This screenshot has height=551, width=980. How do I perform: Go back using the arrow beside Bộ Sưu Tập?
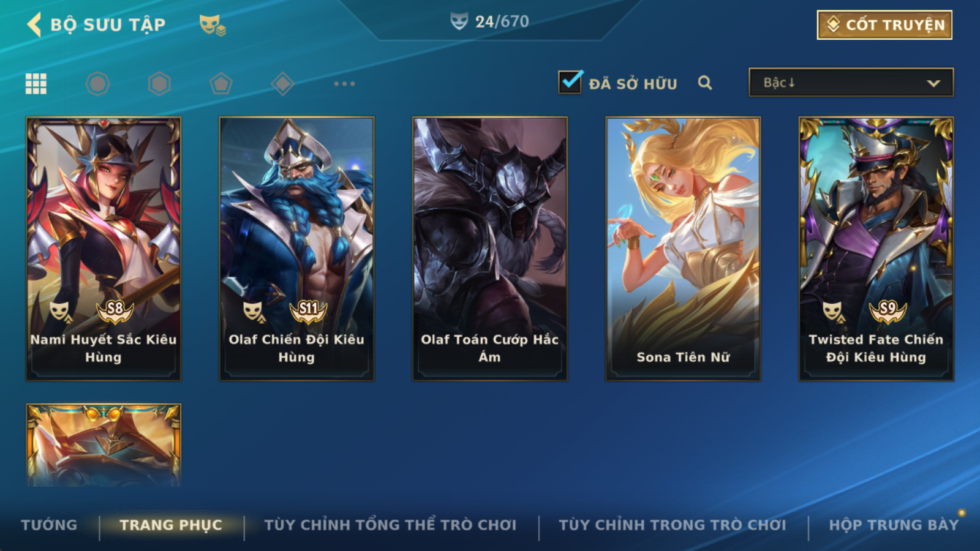pyautogui.click(x=34, y=24)
